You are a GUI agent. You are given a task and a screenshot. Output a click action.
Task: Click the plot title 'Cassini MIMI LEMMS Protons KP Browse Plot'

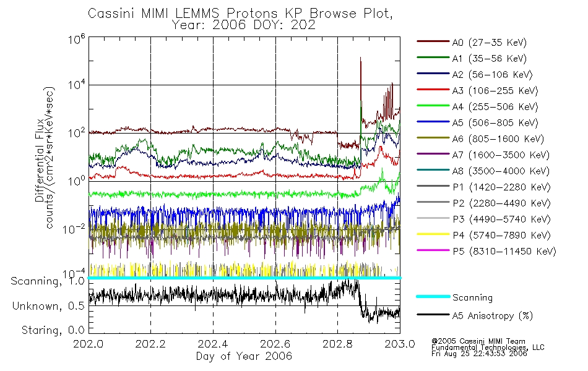click(240, 14)
